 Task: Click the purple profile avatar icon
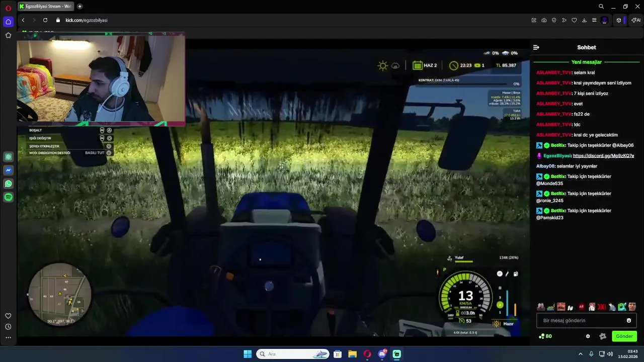click(605, 20)
